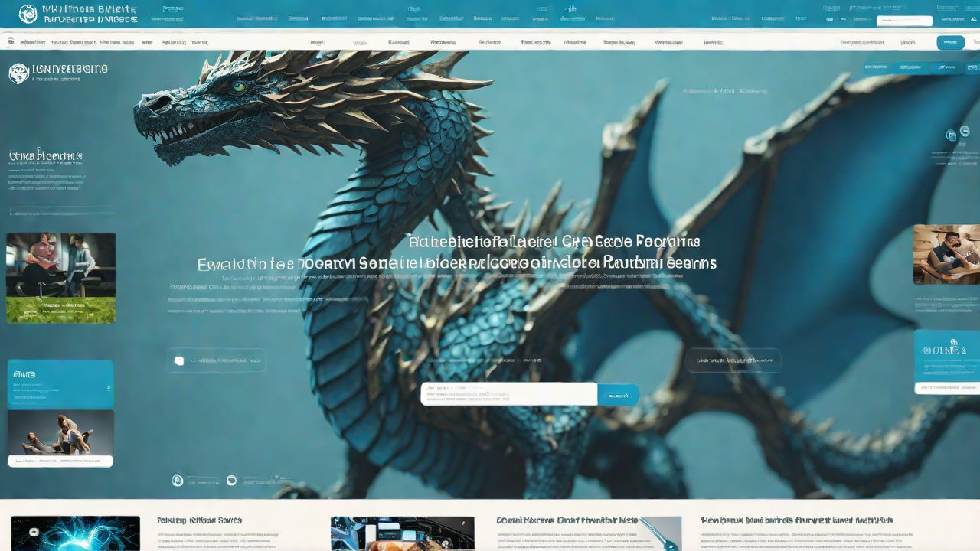Screen dimensions: 980x551
Task: Open the glowing blue swirl thumbnail at bottom left
Action: [x=76, y=533]
